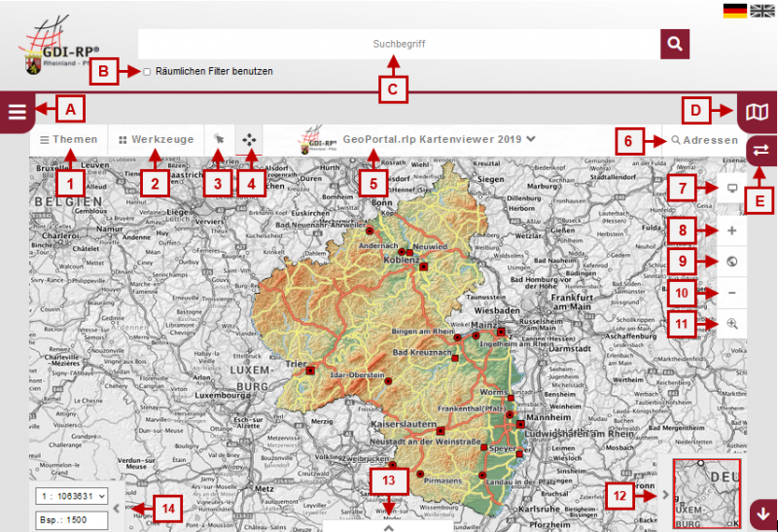Click the Trier city marker
The width and height of the screenshot is (778, 532).
click(310, 371)
